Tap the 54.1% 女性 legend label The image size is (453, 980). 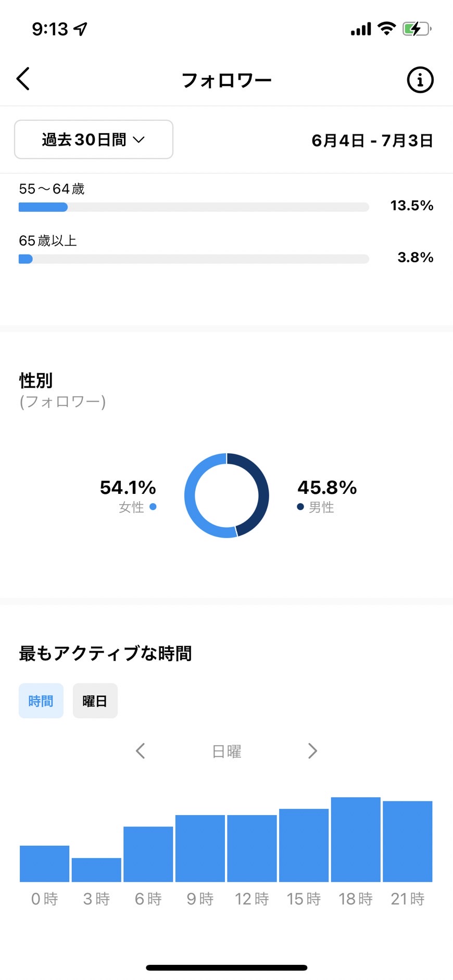coord(128,495)
